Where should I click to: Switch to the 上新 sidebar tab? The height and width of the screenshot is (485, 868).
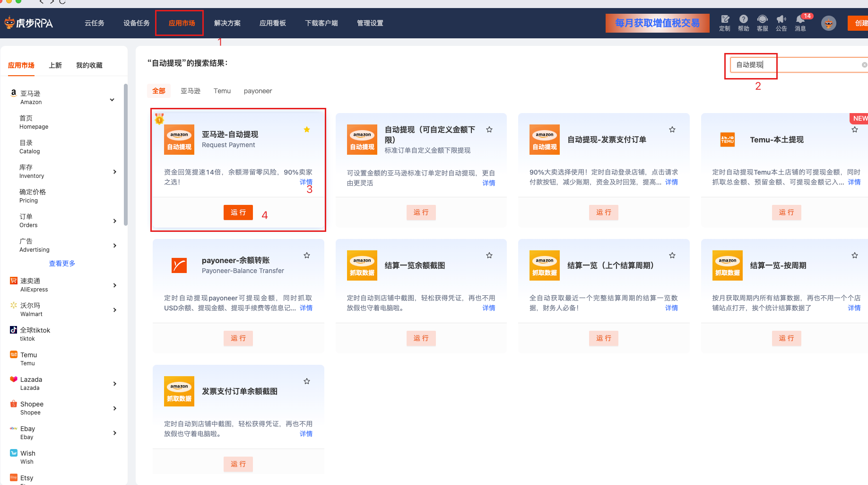click(x=55, y=65)
